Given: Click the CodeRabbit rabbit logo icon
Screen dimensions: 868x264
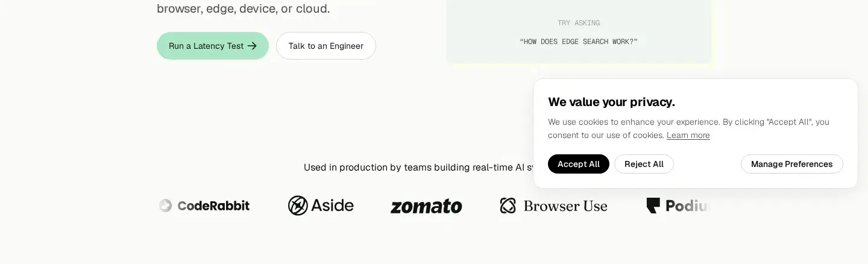Looking at the screenshot, I should [x=165, y=206].
